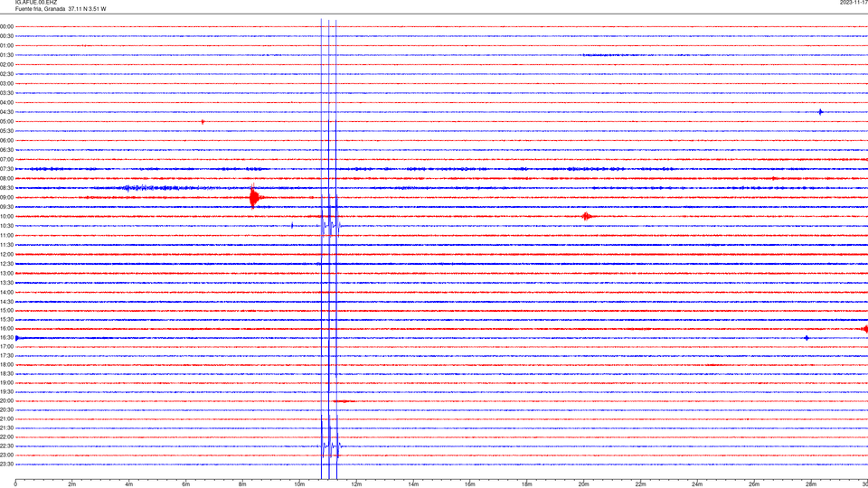Select the 02:00 trace time label

[x=6, y=65]
